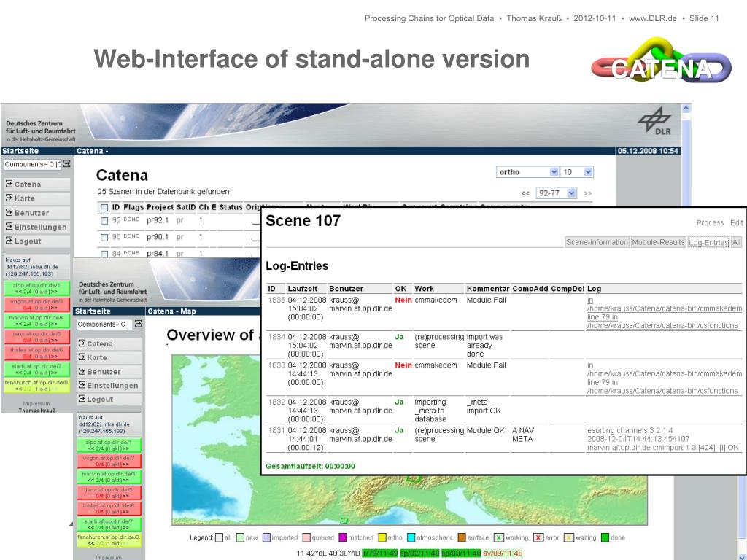Screen dimensions: 747x560
Task: Open Einstellungen in the Map window's sidebar
Action: tap(109, 386)
